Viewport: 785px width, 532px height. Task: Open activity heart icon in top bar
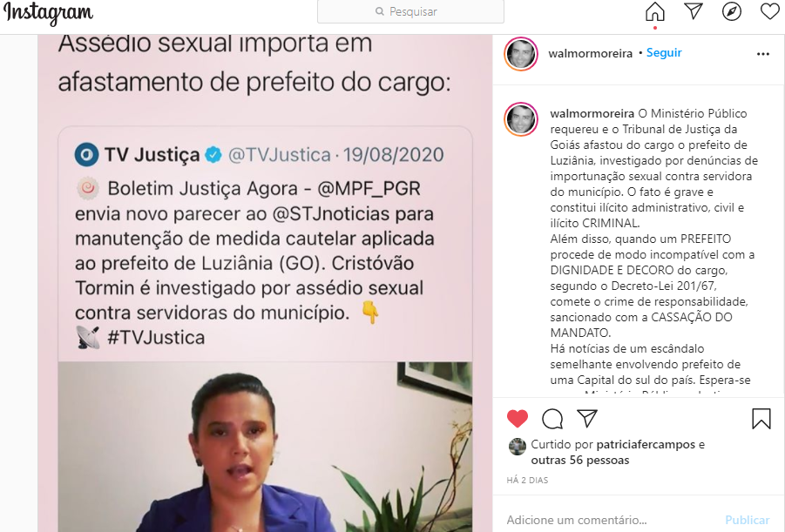click(x=770, y=11)
